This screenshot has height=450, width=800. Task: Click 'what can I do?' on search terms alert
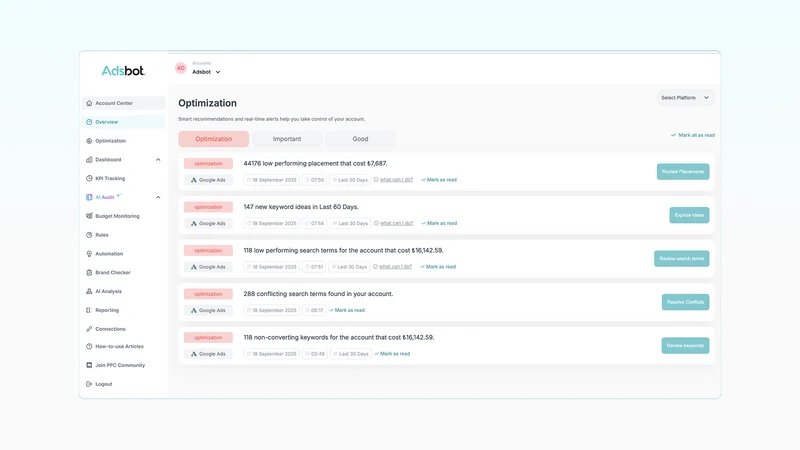pyautogui.click(x=395, y=267)
